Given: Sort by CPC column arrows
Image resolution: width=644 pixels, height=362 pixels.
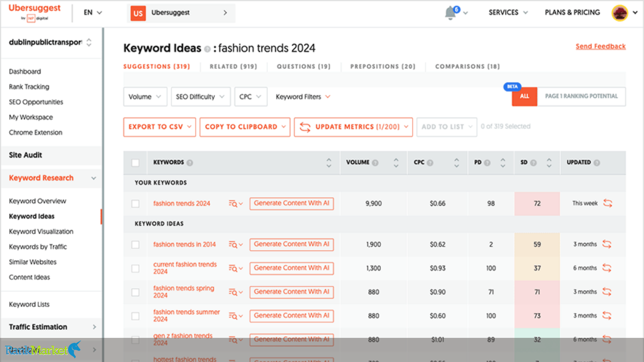Looking at the screenshot, I should click(x=456, y=162).
